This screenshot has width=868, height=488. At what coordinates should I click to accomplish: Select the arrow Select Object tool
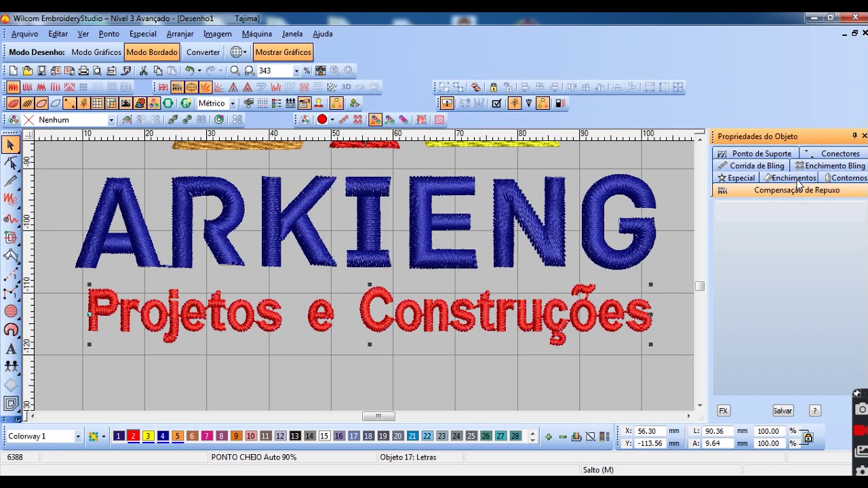pyautogui.click(x=11, y=144)
